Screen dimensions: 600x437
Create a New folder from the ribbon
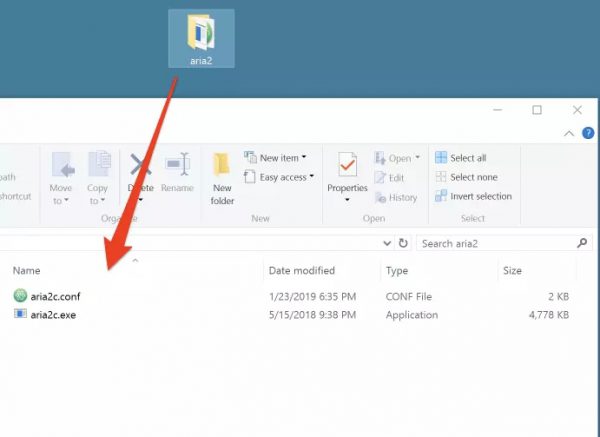point(222,178)
